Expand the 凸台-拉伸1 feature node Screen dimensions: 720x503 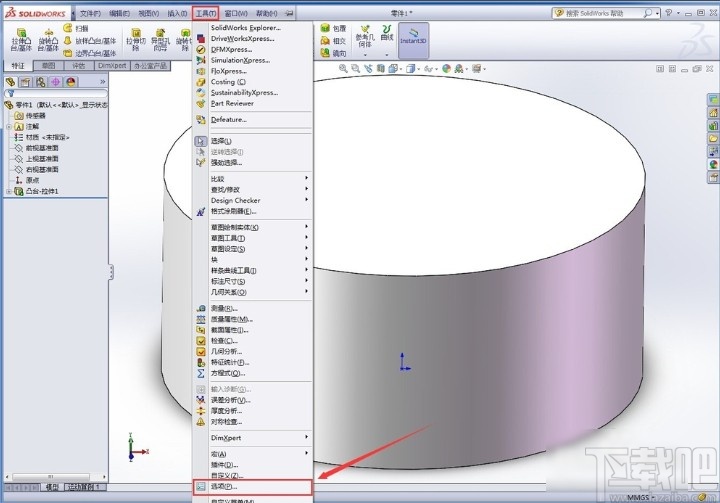9,192
